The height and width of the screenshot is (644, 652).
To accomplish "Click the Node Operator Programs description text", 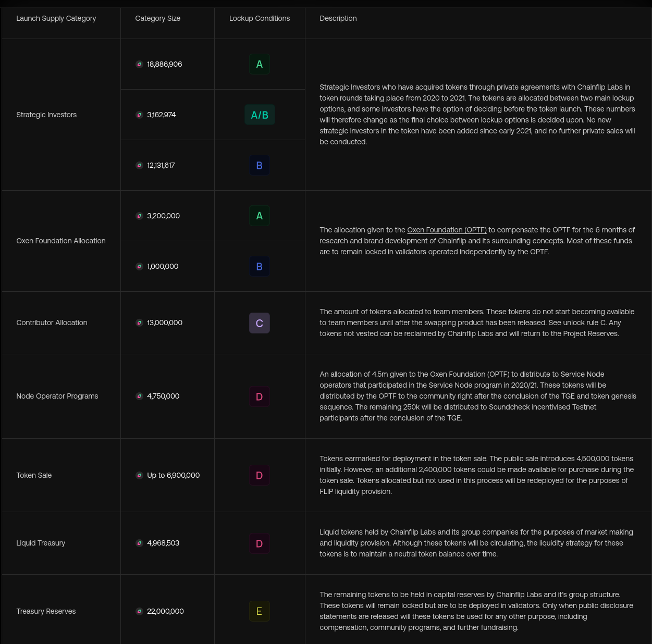I will pos(478,396).
